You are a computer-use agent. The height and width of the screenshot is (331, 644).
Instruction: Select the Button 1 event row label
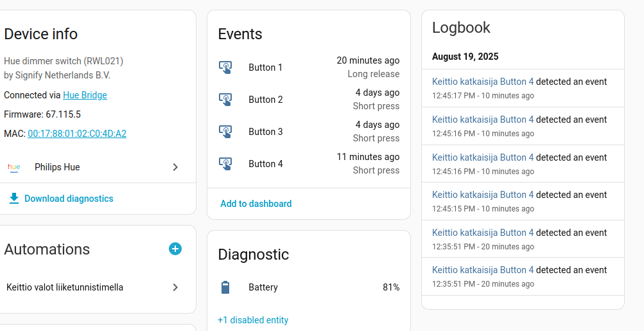(265, 67)
